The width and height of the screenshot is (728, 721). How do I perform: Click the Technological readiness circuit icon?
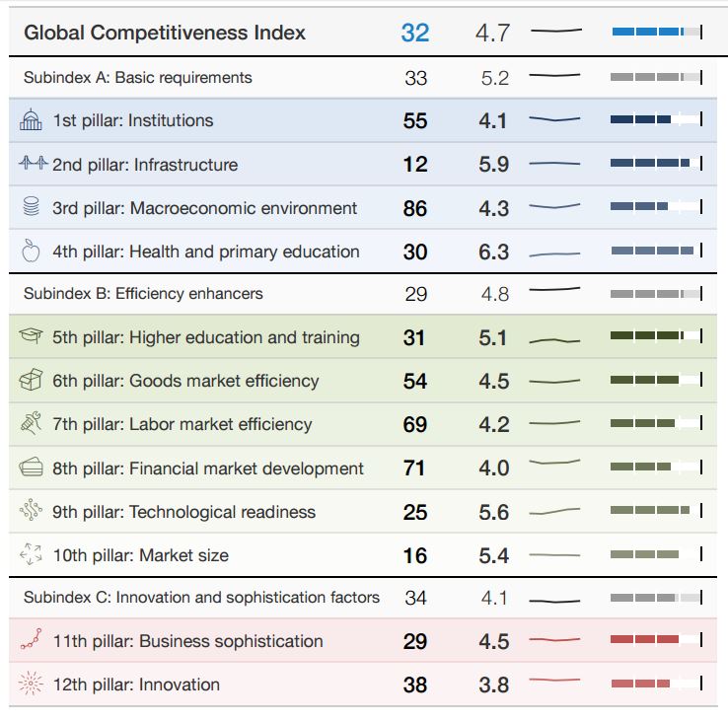click(x=32, y=511)
